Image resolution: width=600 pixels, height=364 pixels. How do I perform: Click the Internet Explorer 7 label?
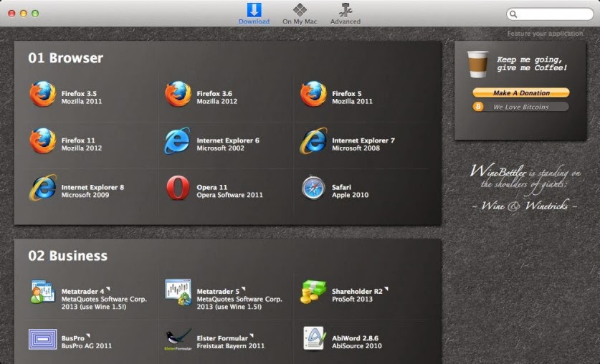point(363,140)
